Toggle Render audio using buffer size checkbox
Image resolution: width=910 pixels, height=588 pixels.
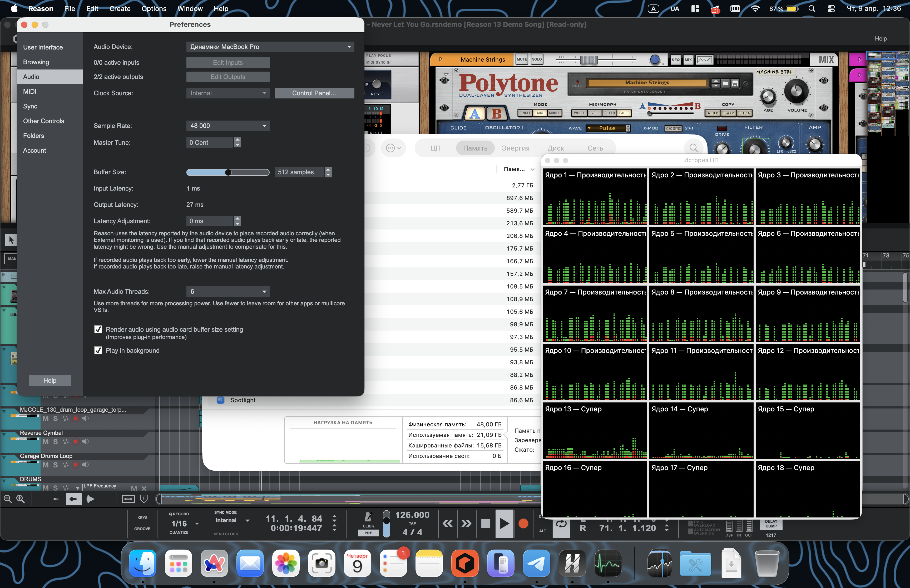click(x=98, y=330)
